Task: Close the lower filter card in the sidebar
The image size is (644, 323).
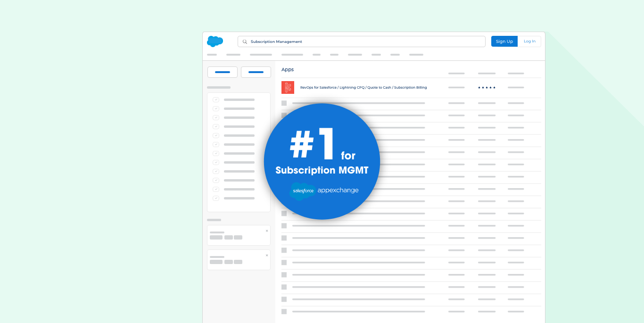Action: click(267, 255)
